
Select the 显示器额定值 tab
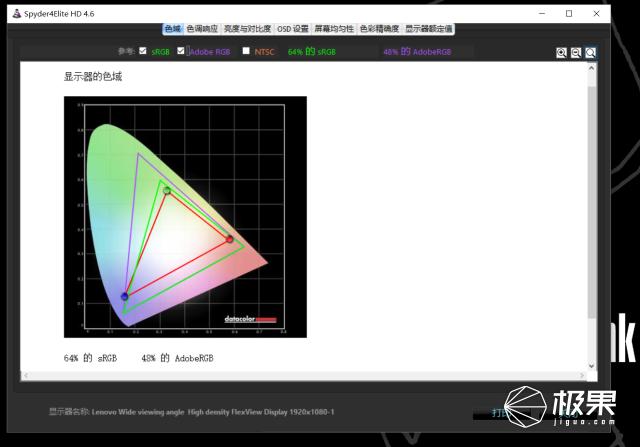429,29
